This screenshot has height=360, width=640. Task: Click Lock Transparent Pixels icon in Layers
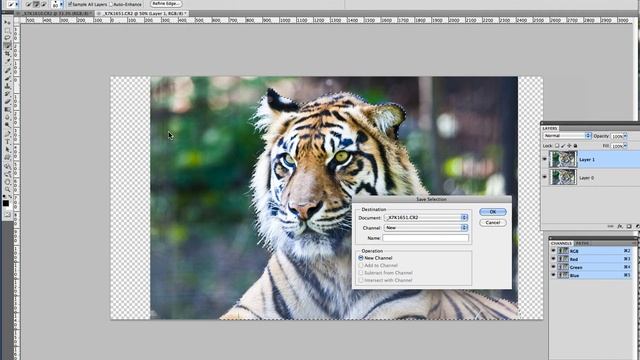557,146
